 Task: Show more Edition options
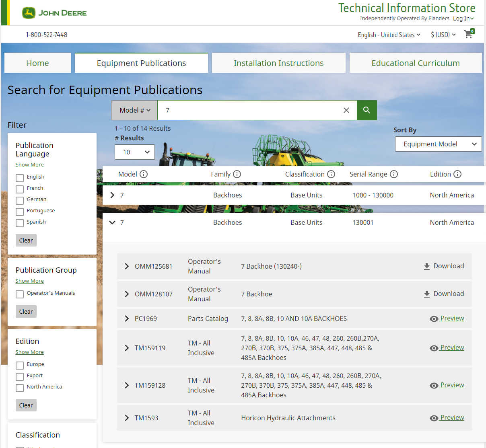point(30,352)
